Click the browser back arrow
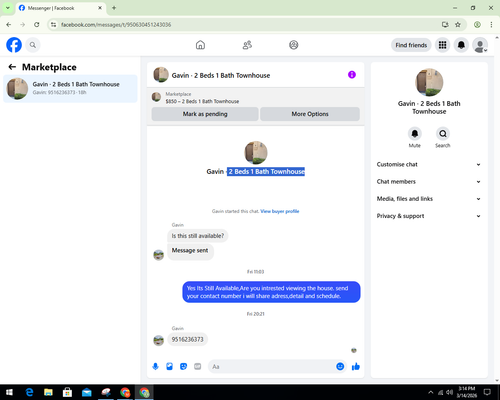Viewport: 500px width, 400px height. click(9, 24)
